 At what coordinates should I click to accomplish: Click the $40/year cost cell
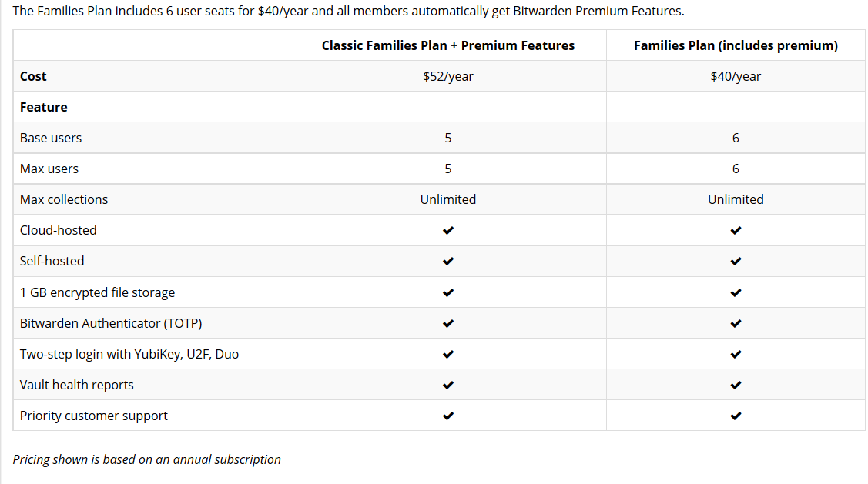736,76
